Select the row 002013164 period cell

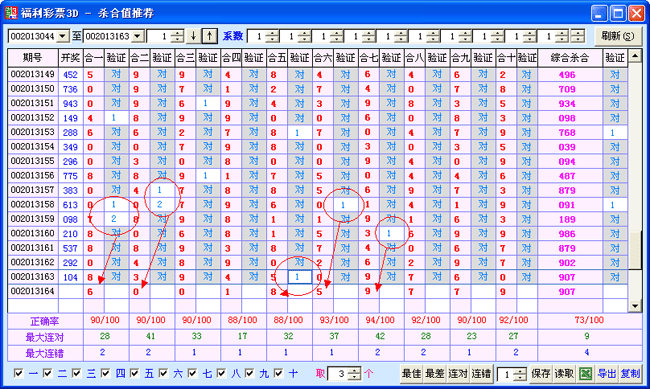tap(33, 291)
